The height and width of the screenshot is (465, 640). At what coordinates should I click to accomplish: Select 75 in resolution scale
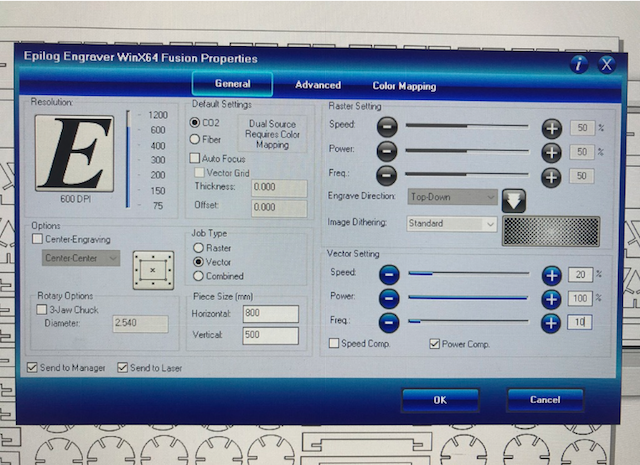pyautogui.click(x=158, y=206)
